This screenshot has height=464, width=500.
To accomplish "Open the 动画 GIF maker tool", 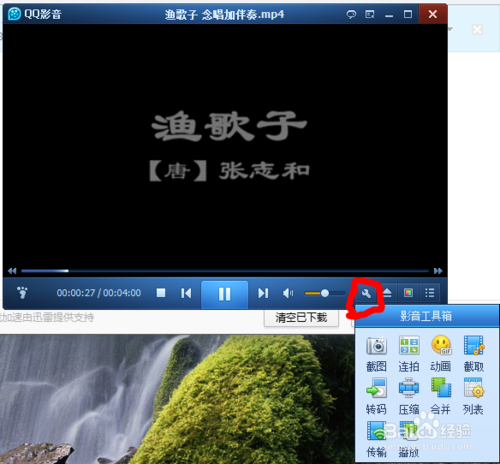I will (441, 354).
